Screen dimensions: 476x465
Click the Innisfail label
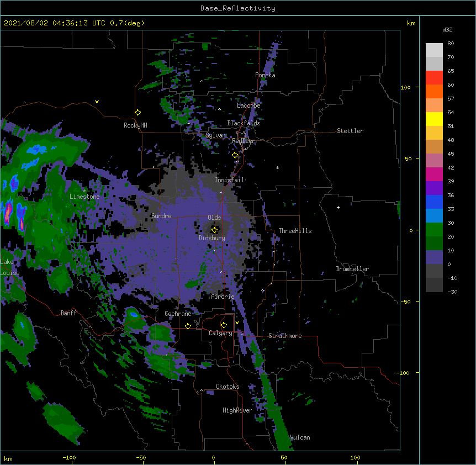pos(229,180)
